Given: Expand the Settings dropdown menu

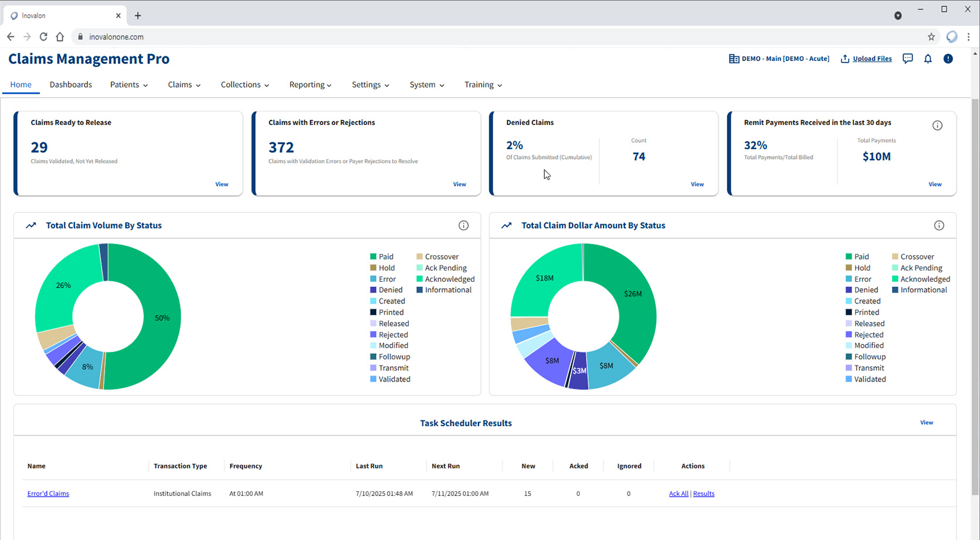Looking at the screenshot, I should 371,85.
